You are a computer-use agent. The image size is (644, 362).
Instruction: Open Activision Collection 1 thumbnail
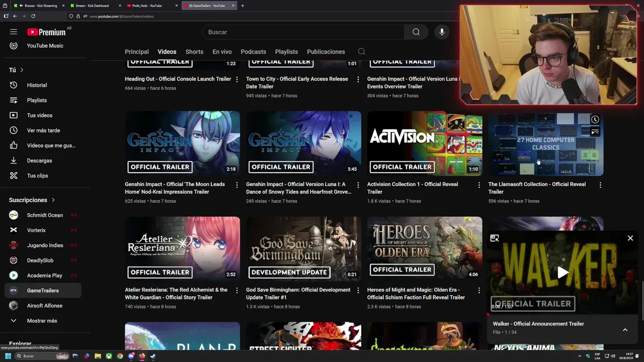(425, 143)
